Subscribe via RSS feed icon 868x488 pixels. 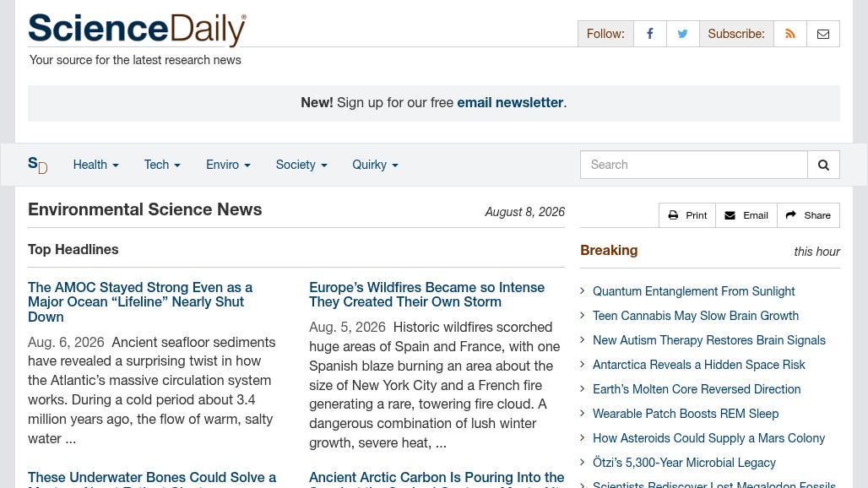(x=790, y=34)
